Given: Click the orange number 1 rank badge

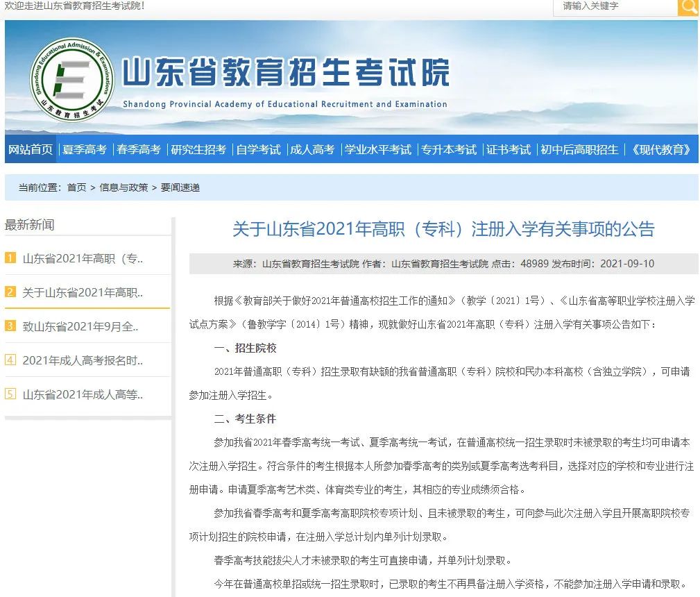Looking at the screenshot, I should (x=10, y=258).
